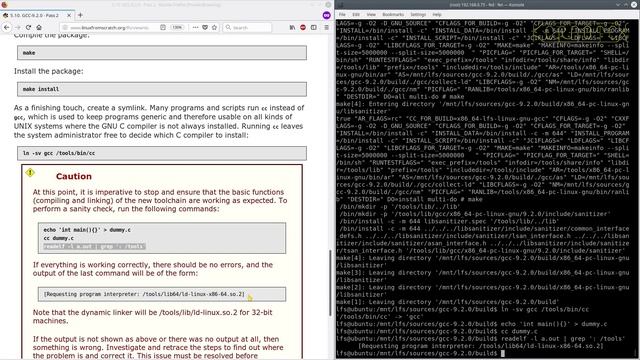Open Firefox hamburger menu
This screenshot has width=640, height=360.
(326, 27)
